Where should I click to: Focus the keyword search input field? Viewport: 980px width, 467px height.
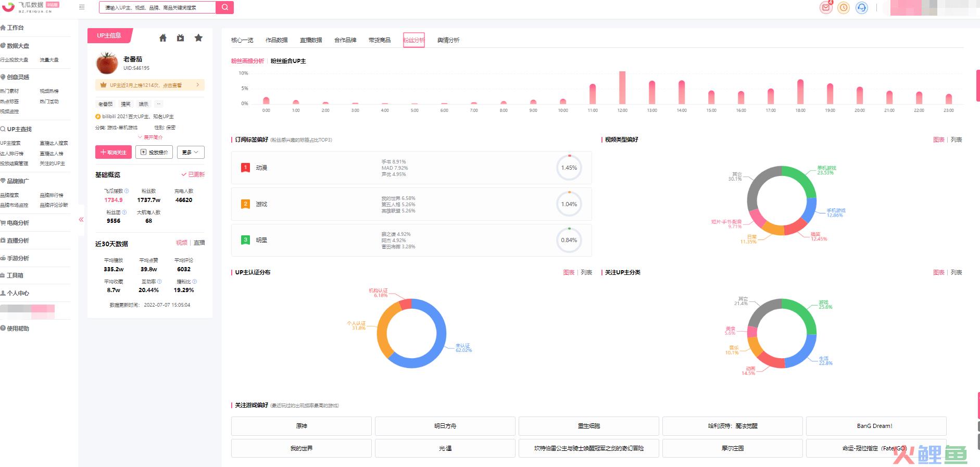[157, 7]
